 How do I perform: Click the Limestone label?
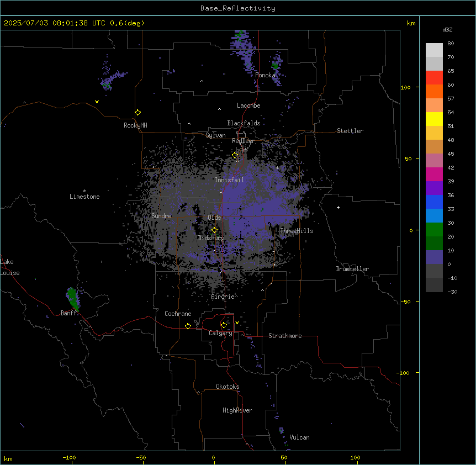coord(84,197)
